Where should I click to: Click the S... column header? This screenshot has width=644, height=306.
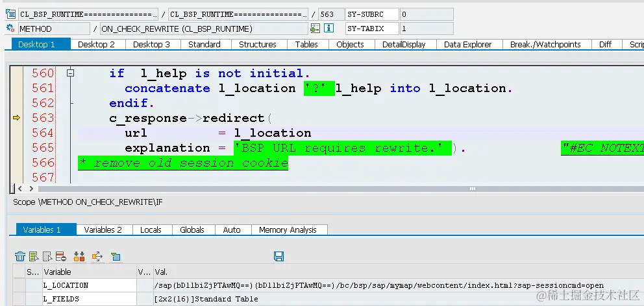pyautogui.click(x=33, y=272)
